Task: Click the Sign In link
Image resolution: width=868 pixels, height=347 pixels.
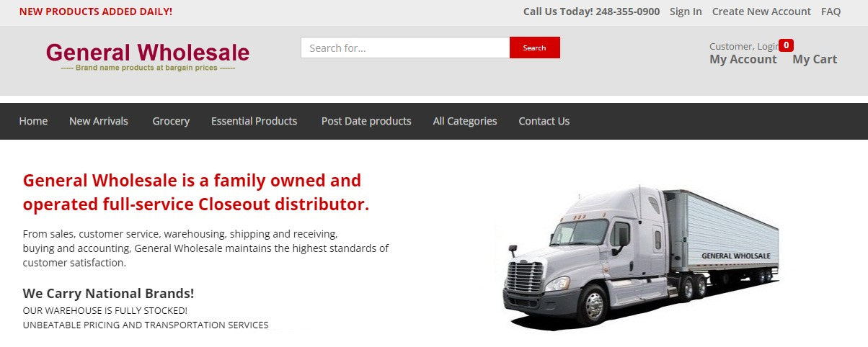Action: point(686,12)
